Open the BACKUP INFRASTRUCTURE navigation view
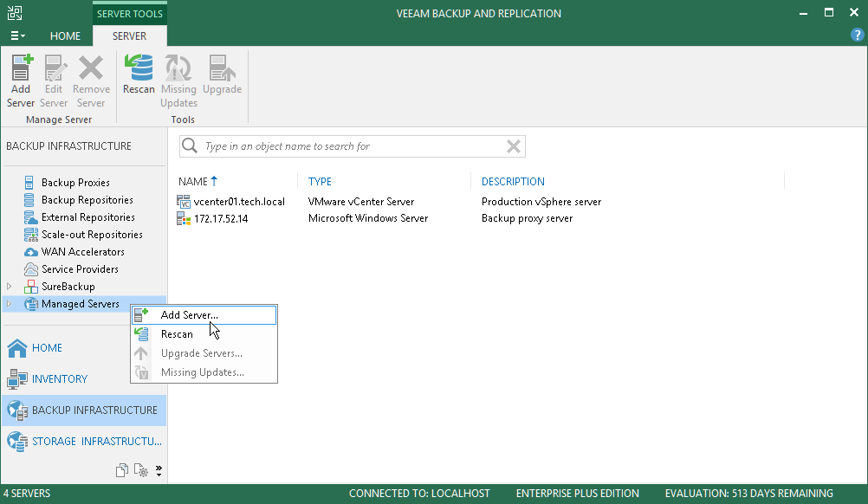 click(83, 410)
